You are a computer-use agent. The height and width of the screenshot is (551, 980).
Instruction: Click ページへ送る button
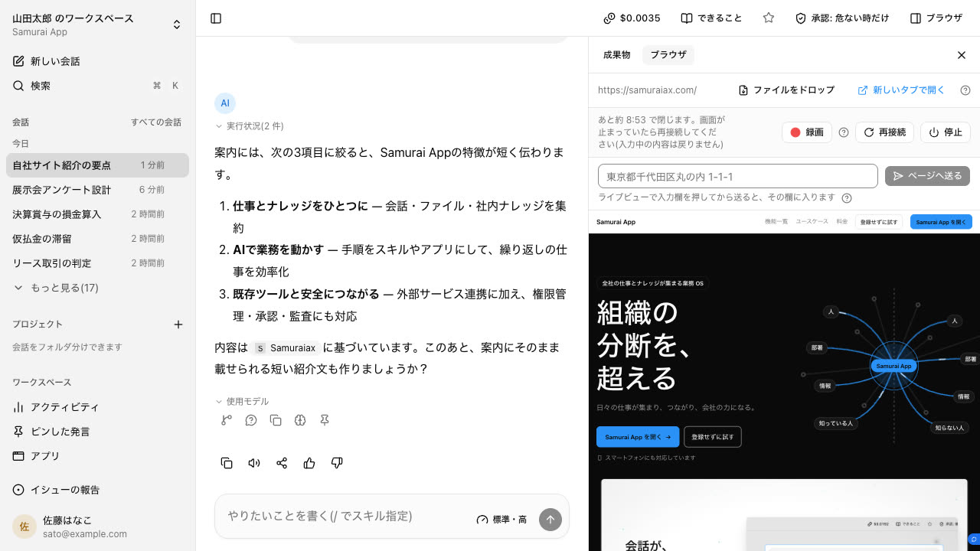(x=927, y=176)
